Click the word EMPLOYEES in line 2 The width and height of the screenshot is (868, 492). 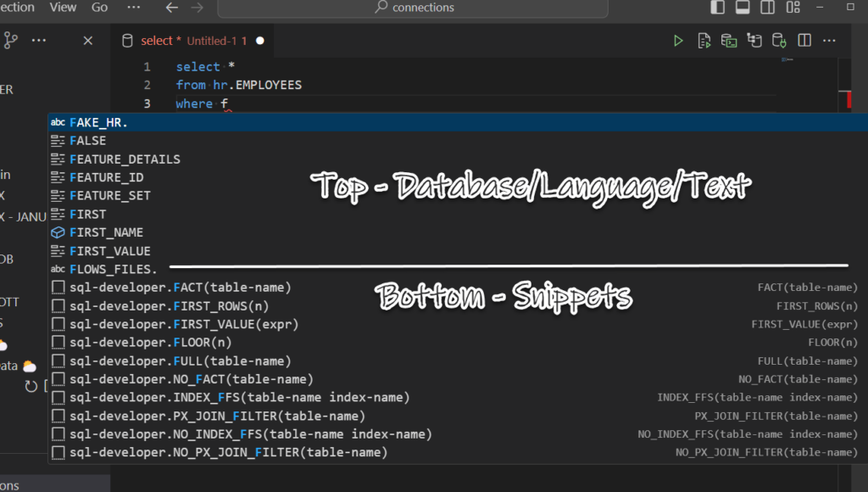tap(269, 85)
